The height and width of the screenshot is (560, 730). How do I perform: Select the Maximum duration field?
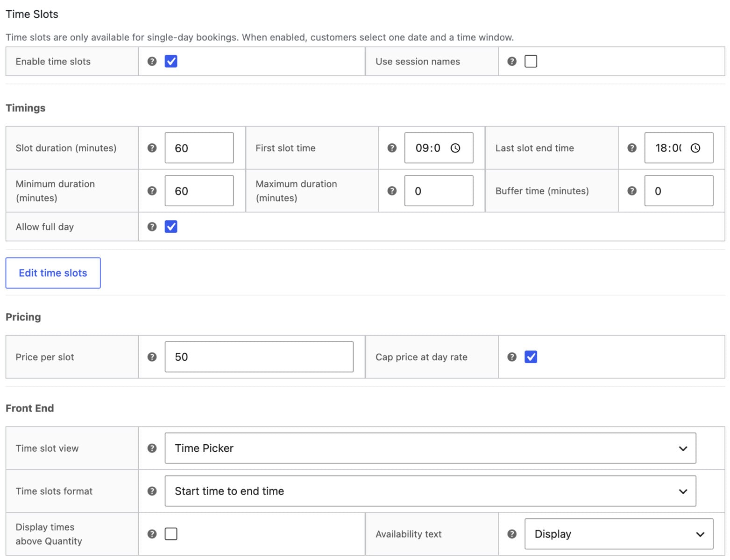(x=439, y=191)
